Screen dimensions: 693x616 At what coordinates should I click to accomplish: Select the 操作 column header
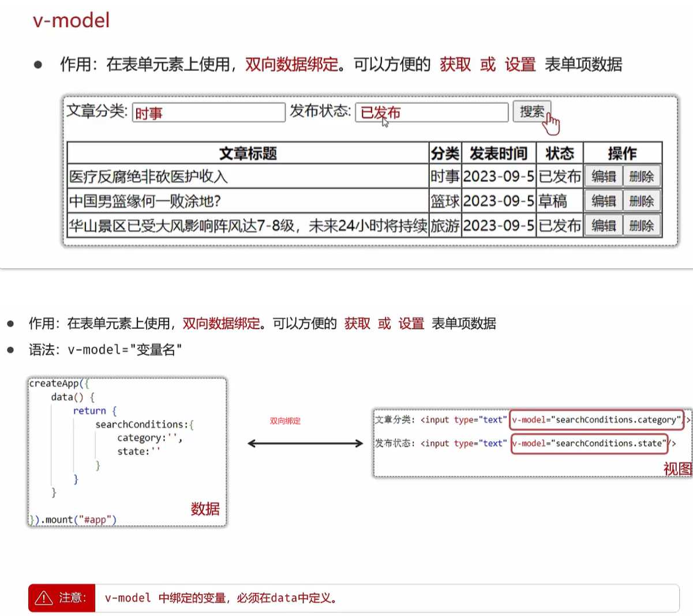[x=622, y=153]
